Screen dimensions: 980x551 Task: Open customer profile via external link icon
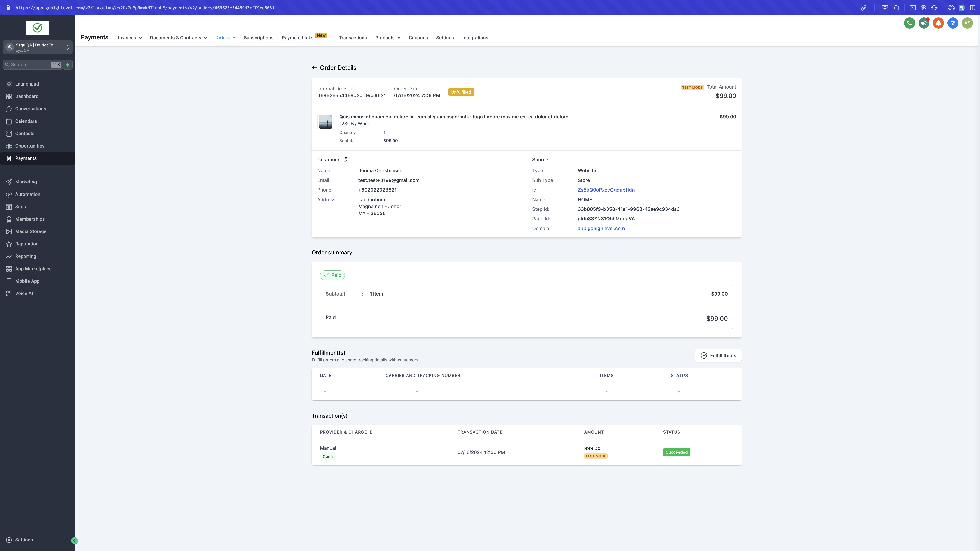tap(345, 160)
